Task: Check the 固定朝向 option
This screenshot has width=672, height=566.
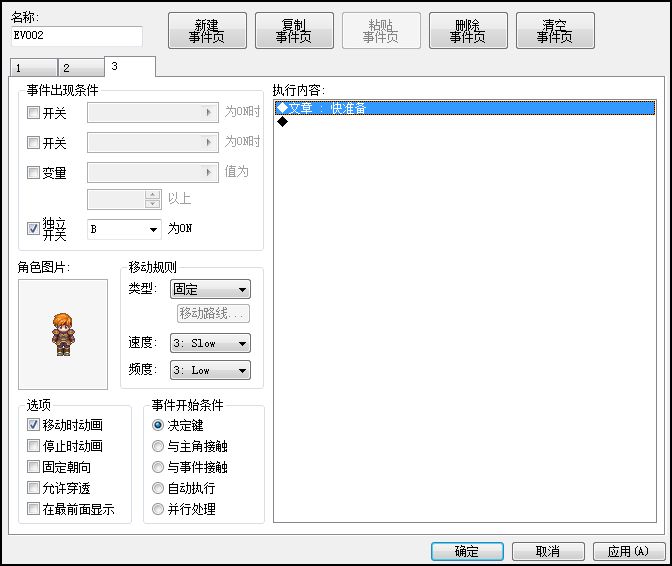Action: point(33,467)
